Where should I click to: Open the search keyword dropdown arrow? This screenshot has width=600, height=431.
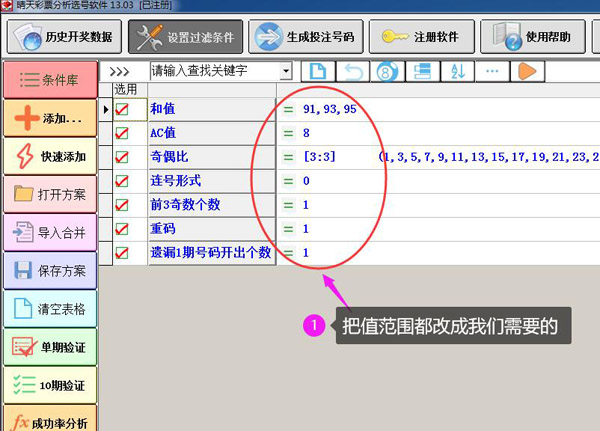point(286,72)
